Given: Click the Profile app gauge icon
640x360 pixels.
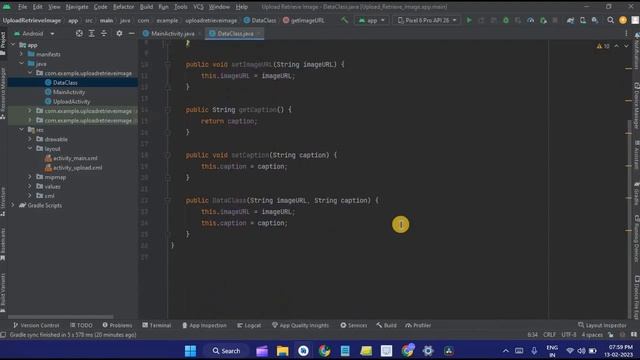Looking at the screenshot, I should pos(531,20).
